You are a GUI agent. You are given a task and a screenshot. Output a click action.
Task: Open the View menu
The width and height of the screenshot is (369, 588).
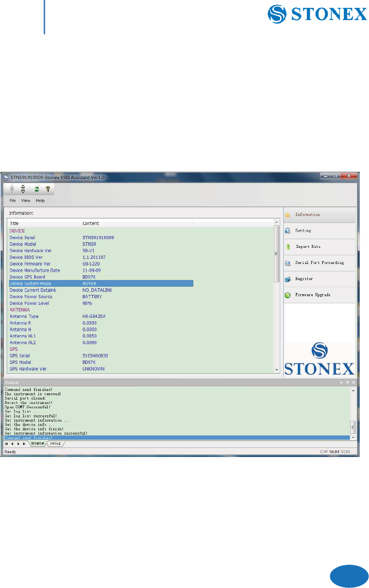[26, 201]
